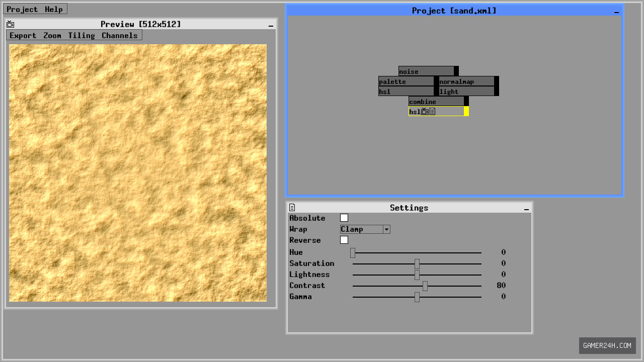Click the Reverse label in Settings
644x362 pixels.
pyautogui.click(x=305, y=240)
